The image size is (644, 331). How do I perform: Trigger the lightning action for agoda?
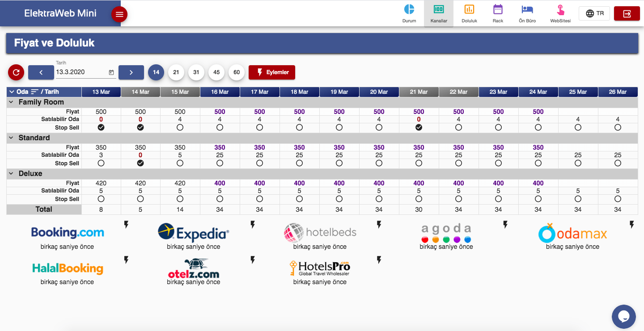click(505, 224)
